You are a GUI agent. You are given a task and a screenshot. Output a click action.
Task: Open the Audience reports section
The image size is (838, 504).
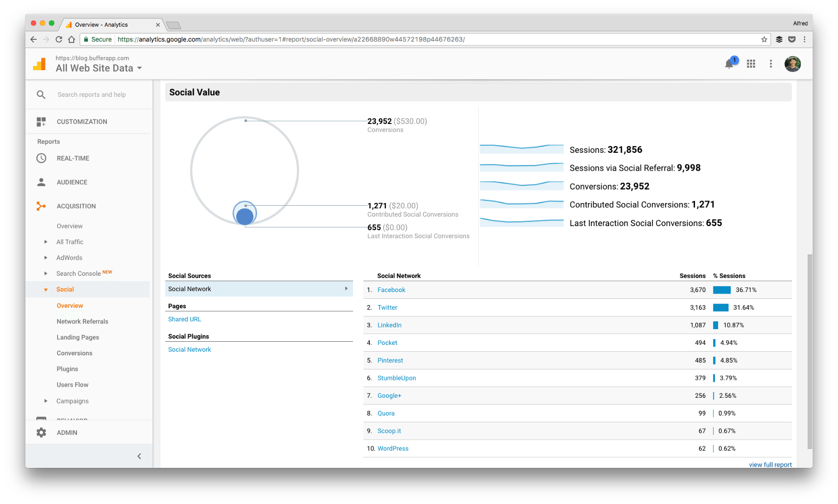(72, 182)
